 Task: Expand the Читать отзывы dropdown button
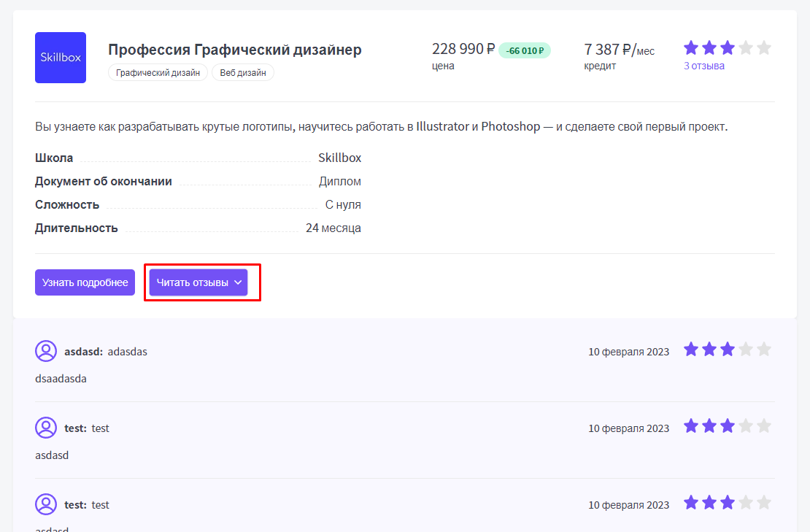point(198,282)
